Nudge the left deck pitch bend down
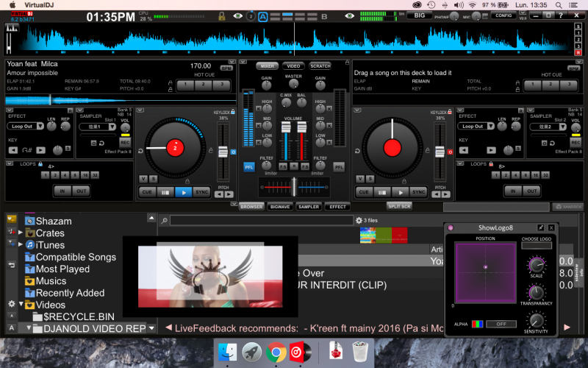Viewport: 588px width, 368px height. (219, 194)
